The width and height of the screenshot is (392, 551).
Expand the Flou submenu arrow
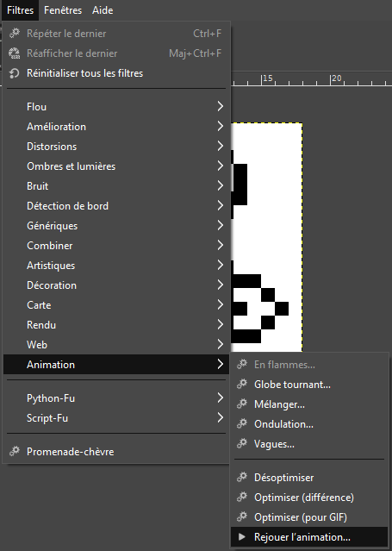click(x=221, y=106)
